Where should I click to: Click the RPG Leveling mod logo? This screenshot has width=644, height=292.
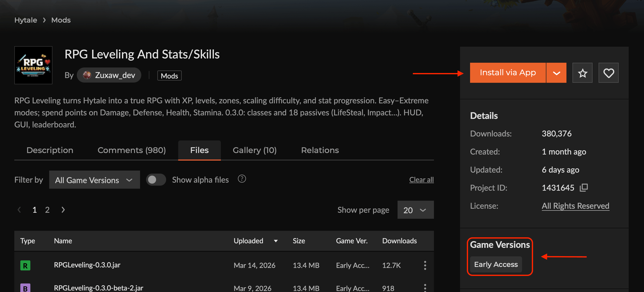(33, 65)
